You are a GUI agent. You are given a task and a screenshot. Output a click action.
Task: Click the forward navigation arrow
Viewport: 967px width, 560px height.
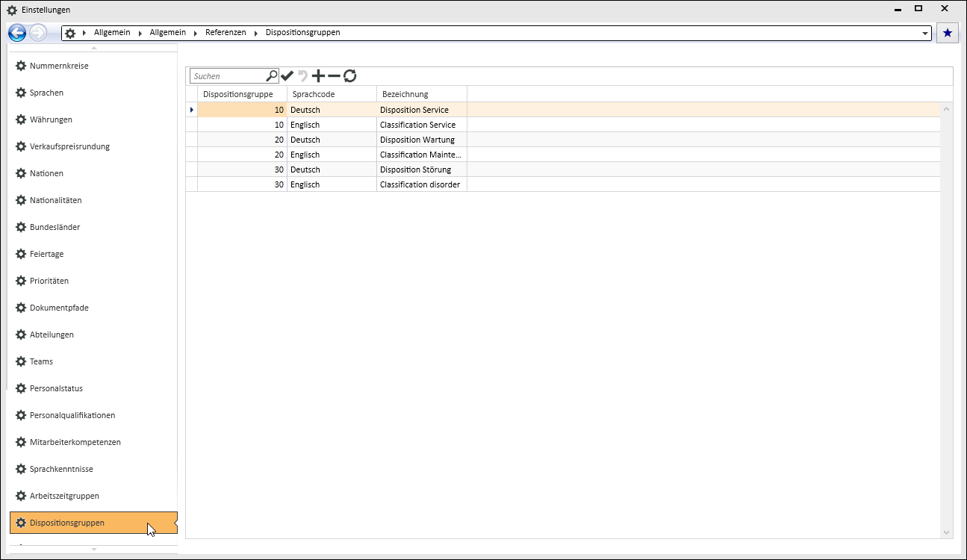(38, 33)
